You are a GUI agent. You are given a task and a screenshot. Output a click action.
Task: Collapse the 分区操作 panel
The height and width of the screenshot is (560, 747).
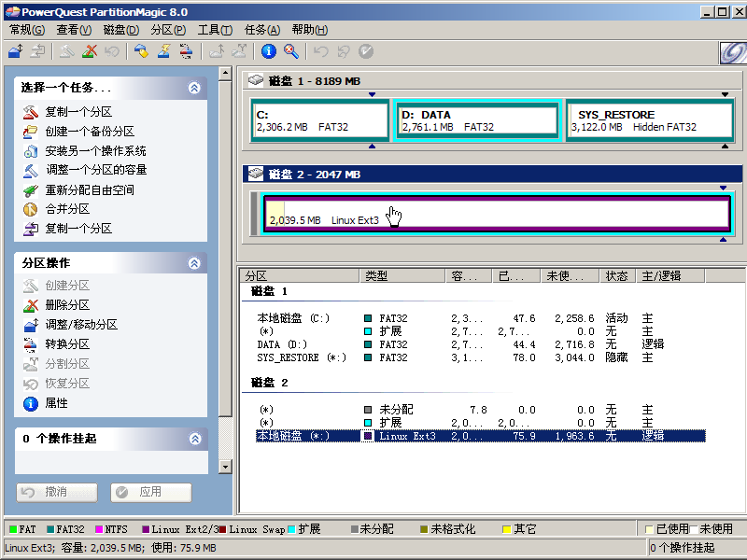(194, 263)
